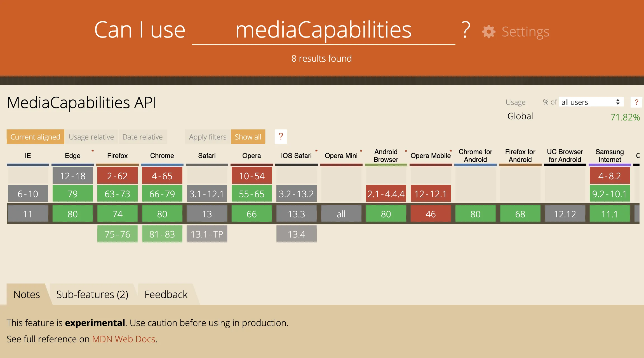The height and width of the screenshot is (358, 644).
Task: Select Current aligned view mode
Action: tap(36, 137)
